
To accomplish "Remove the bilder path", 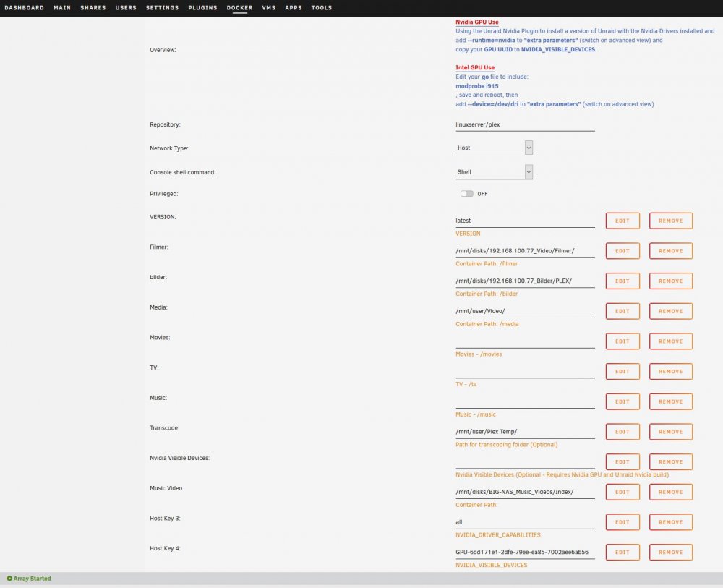I will coord(670,281).
